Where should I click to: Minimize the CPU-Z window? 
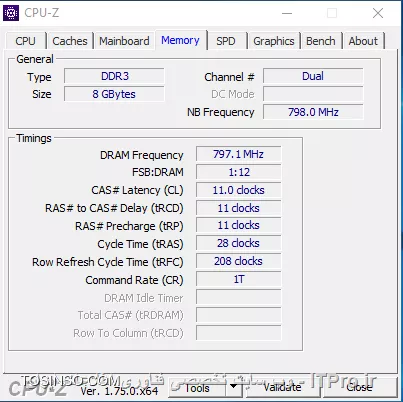[287, 13]
